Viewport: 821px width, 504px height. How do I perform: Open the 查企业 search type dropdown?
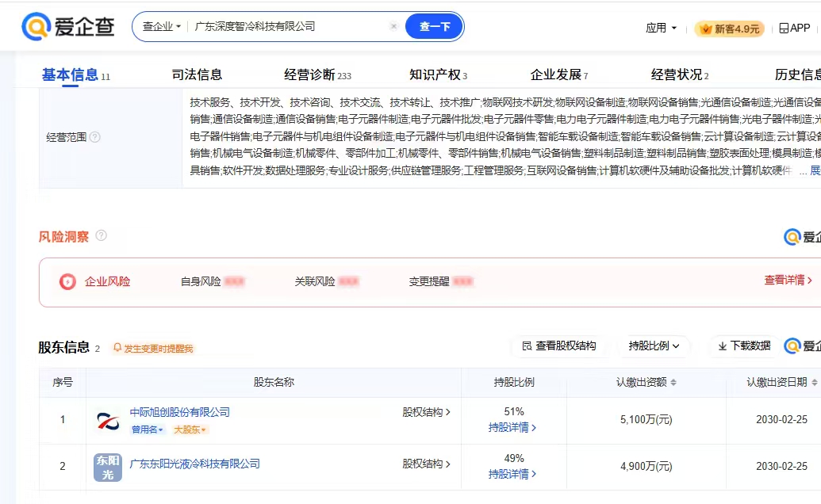point(161,26)
